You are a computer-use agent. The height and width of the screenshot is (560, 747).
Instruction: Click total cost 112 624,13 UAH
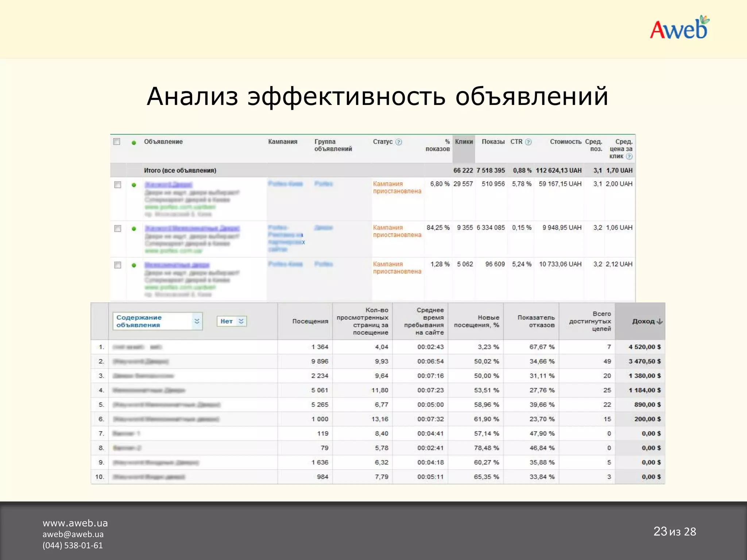pos(558,170)
